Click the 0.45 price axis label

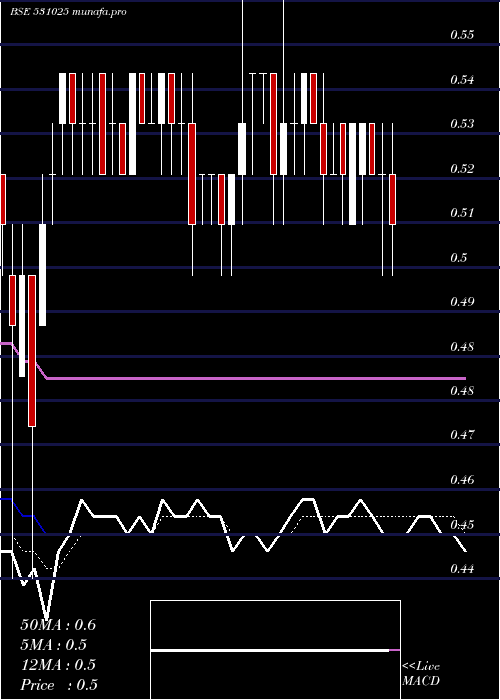coord(462,524)
